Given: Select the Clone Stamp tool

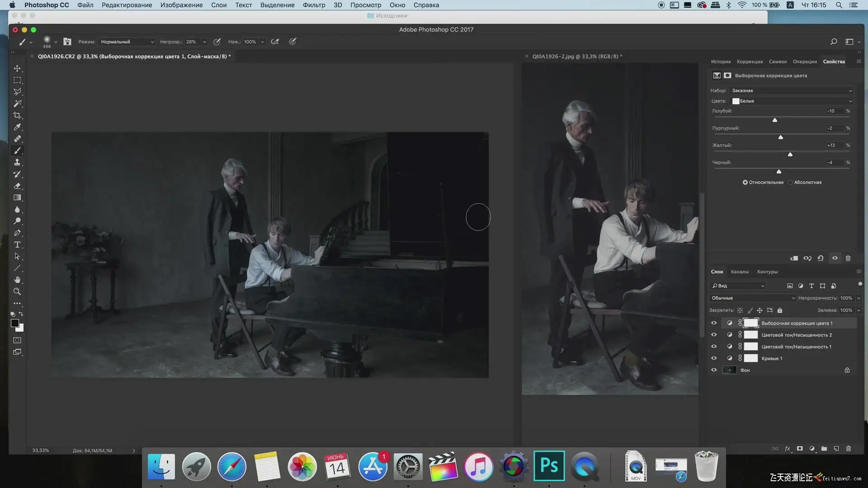Looking at the screenshot, I should (17, 162).
